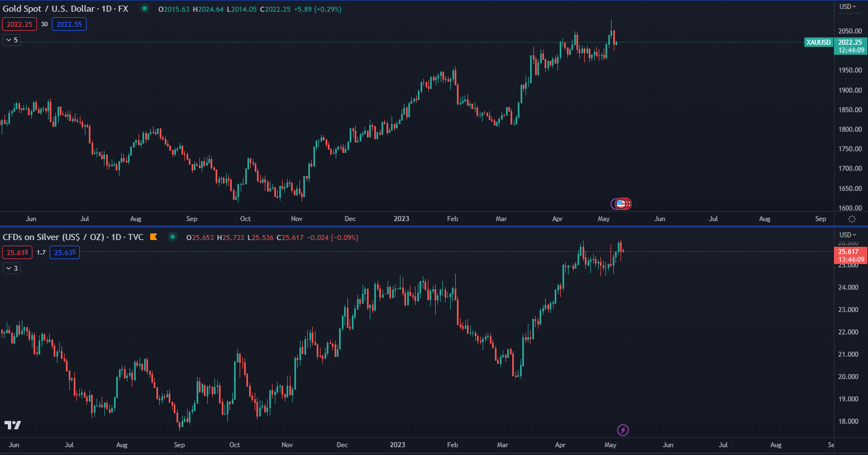Image resolution: width=868 pixels, height=455 pixels.
Task: Click the blue buy price 2022.55 button
Action: click(x=69, y=25)
